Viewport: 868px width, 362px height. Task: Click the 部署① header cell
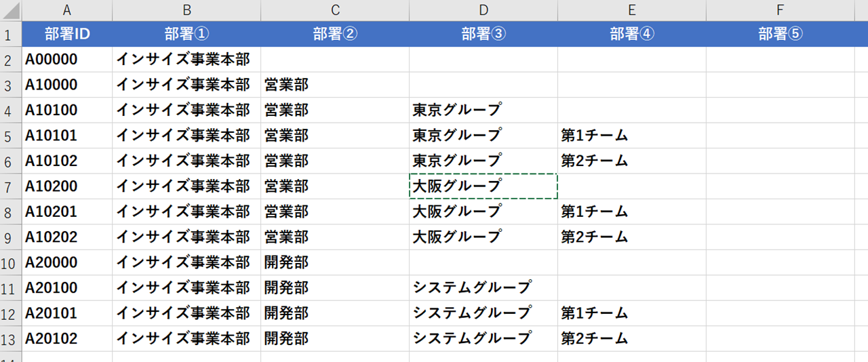coord(186,34)
